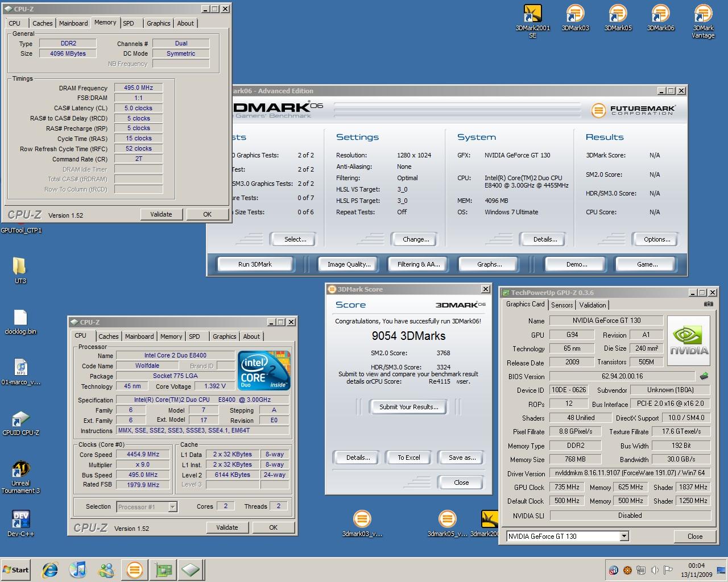Click Details... in the 3DMark Score dialog
The width and height of the screenshot is (728, 582).
358,458
